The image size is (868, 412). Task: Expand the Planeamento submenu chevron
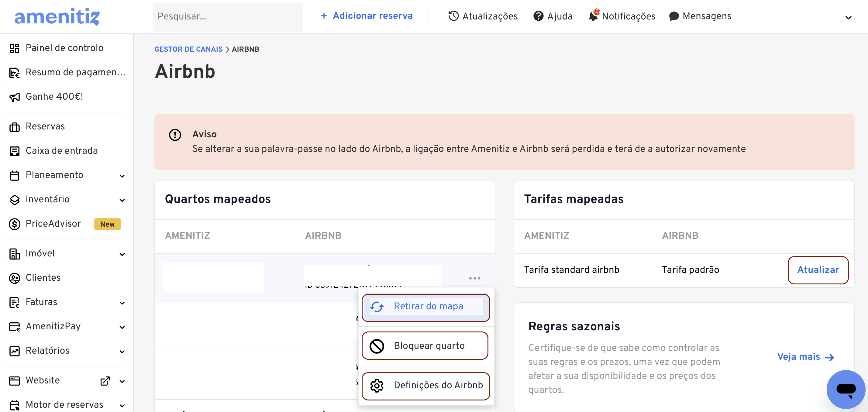coord(122,176)
